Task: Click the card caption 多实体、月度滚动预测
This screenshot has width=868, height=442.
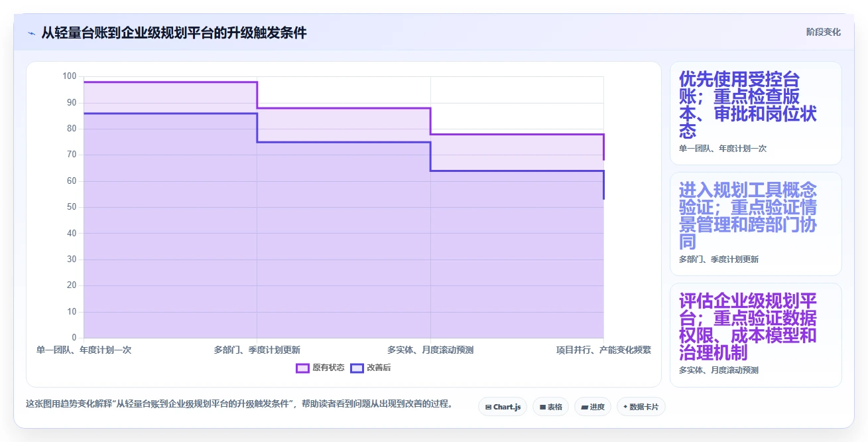Action: click(719, 370)
